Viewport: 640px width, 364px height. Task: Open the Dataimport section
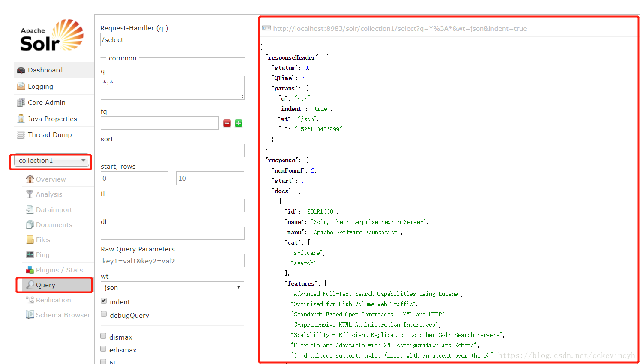(58, 209)
